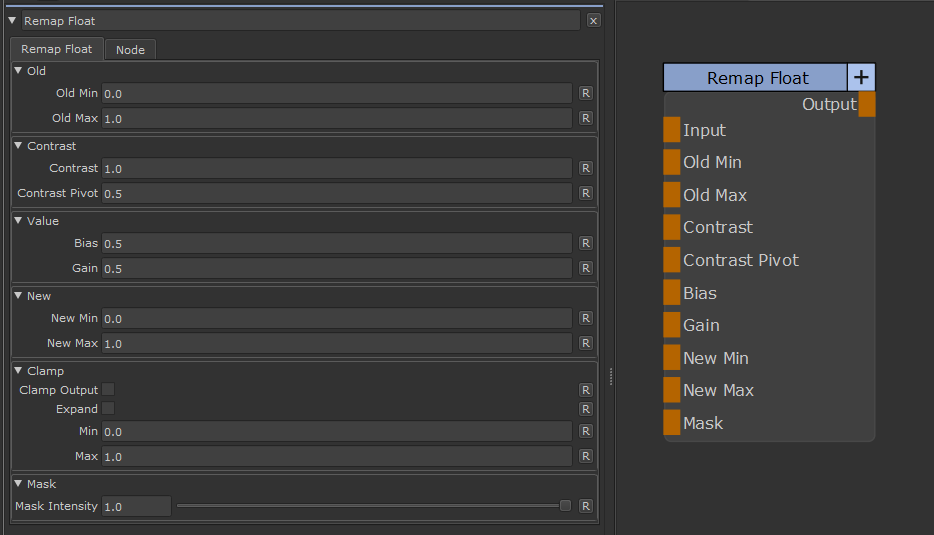Click the Contrast Pivot port on the node

(672, 260)
